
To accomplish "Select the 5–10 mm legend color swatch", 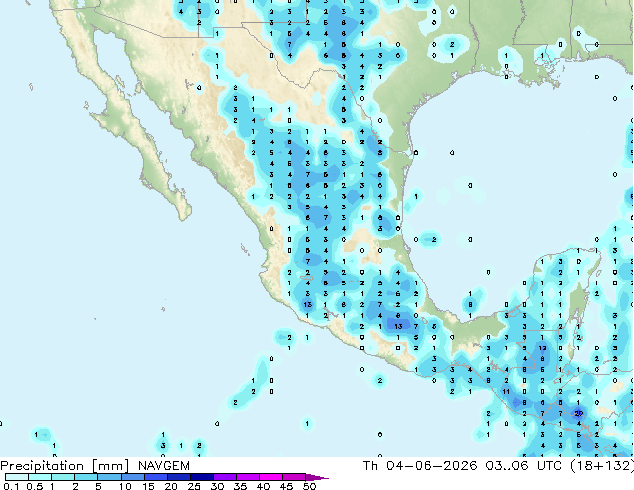I will pos(109,477).
